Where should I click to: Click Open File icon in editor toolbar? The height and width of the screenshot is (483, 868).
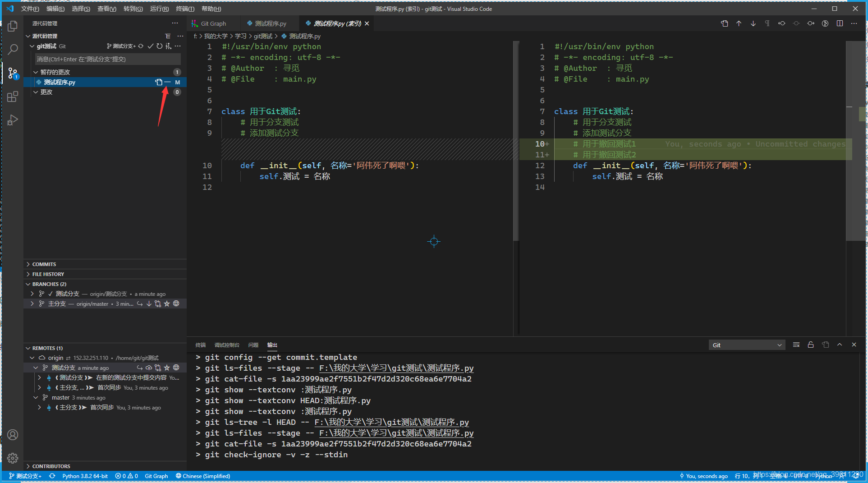724,23
